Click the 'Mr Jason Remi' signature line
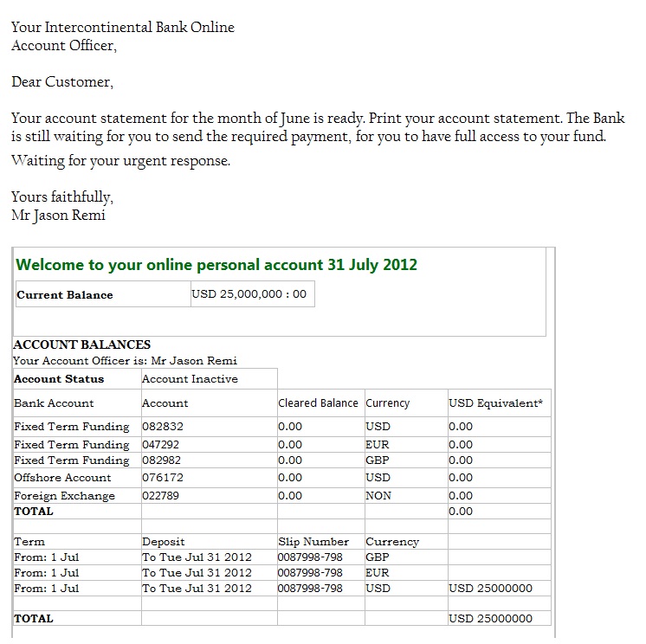This screenshot has height=644, width=646. click(59, 215)
